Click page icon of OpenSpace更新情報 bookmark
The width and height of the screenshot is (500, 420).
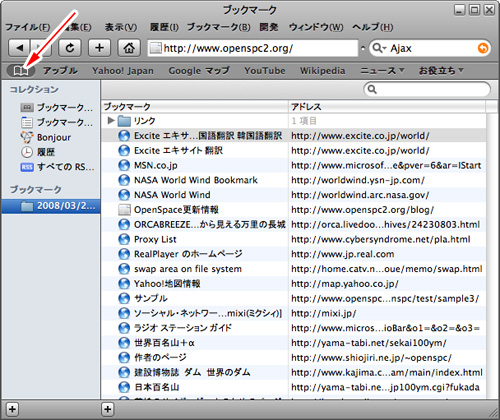[124, 210]
